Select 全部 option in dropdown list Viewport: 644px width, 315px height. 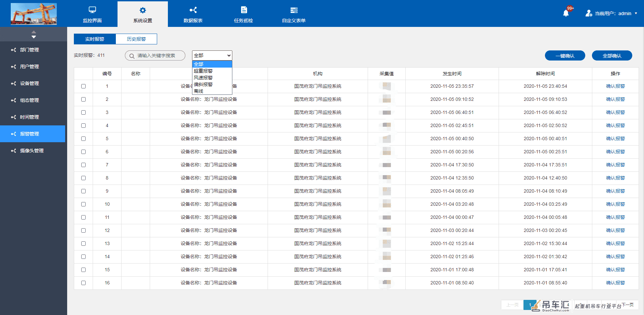(x=212, y=64)
